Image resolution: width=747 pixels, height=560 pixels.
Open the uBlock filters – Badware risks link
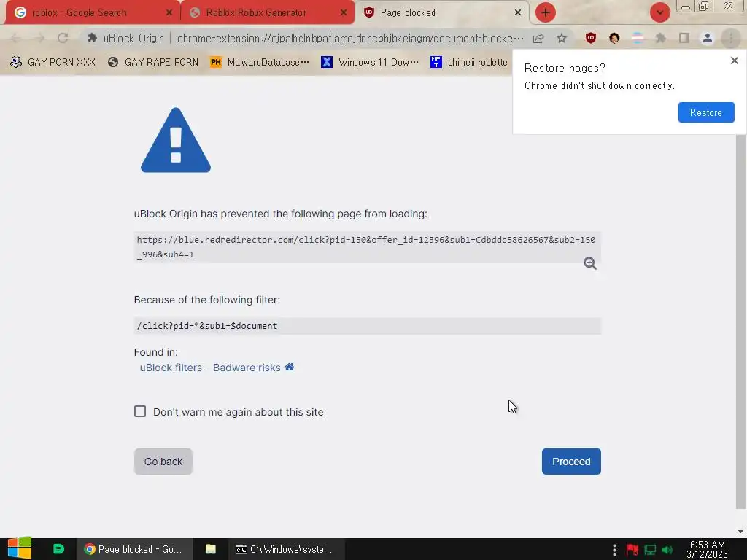click(x=210, y=367)
